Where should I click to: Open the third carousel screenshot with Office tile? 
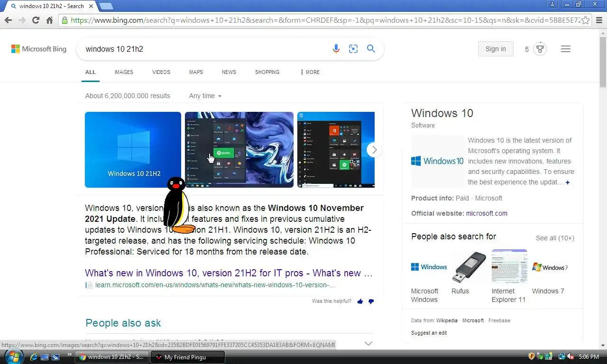(x=336, y=150)
